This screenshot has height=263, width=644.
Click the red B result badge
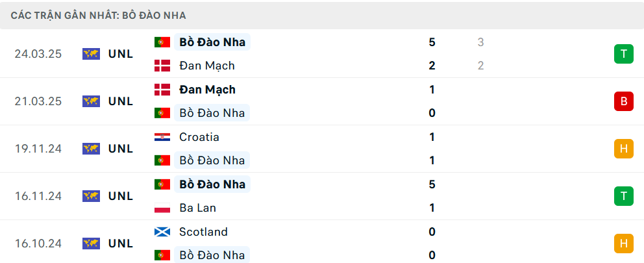[623, 101]
